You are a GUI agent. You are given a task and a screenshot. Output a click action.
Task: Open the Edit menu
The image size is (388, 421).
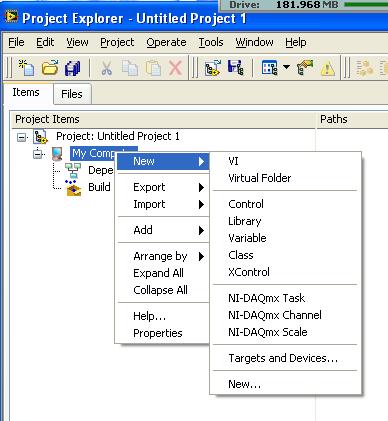(x=45, y=42)
